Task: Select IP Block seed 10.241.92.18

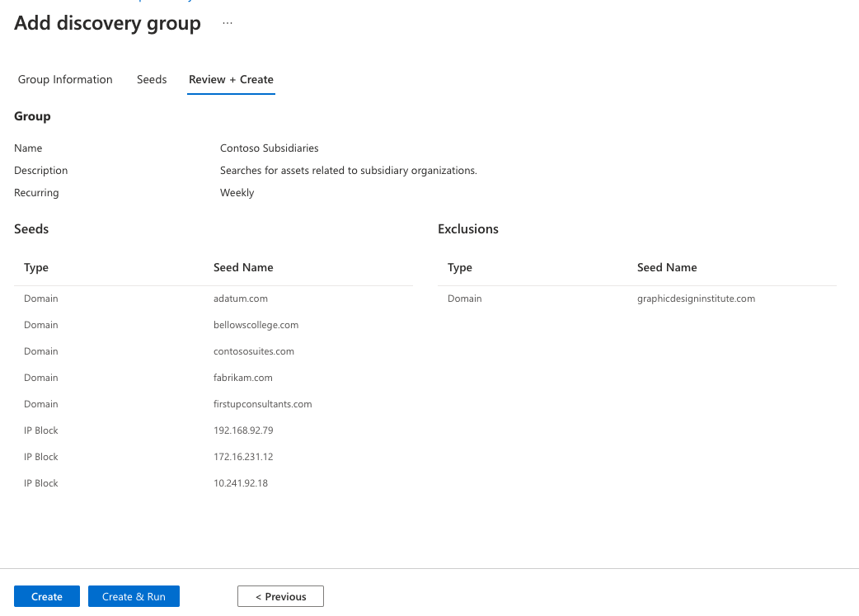Action: tap(241, 482)
